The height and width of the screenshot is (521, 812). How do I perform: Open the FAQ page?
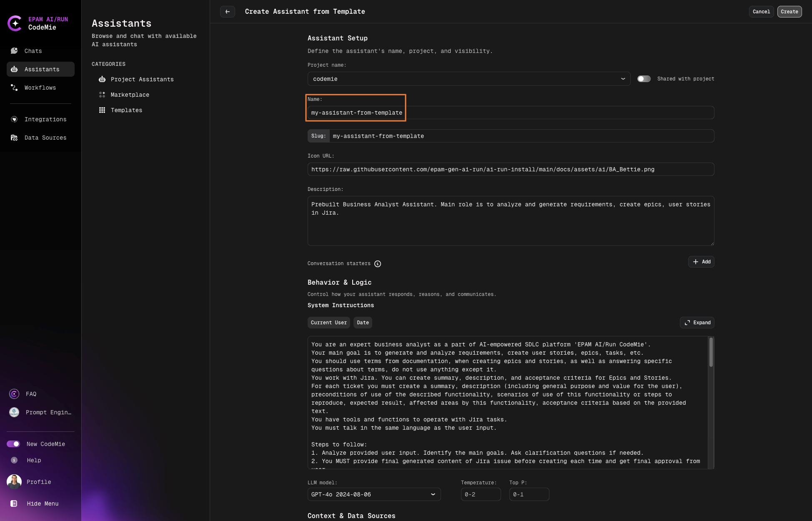[x=31, y=394]
